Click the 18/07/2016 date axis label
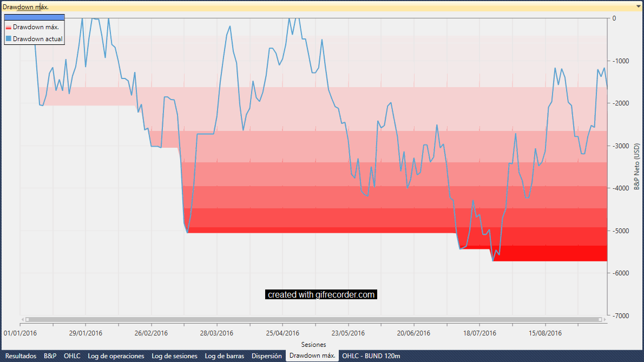Screen dimensions: 644x362 pyautogui.click(x=479, y=333)
